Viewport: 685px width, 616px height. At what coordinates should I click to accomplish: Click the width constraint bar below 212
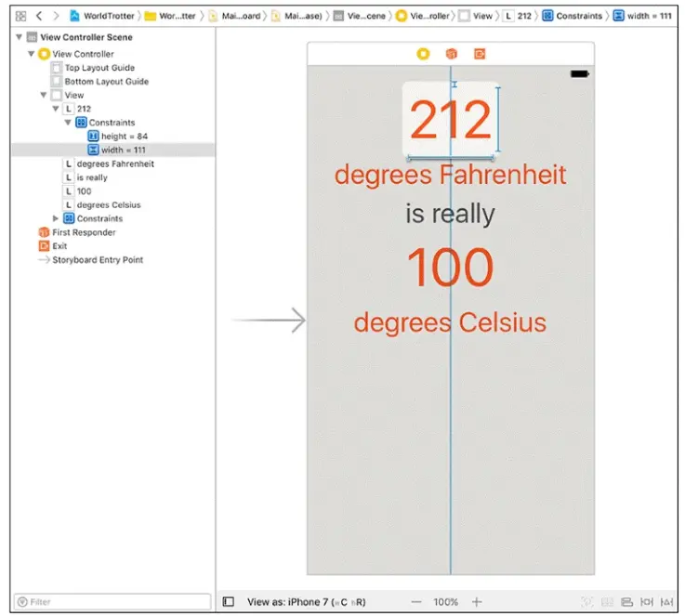[x=451, y=158]
